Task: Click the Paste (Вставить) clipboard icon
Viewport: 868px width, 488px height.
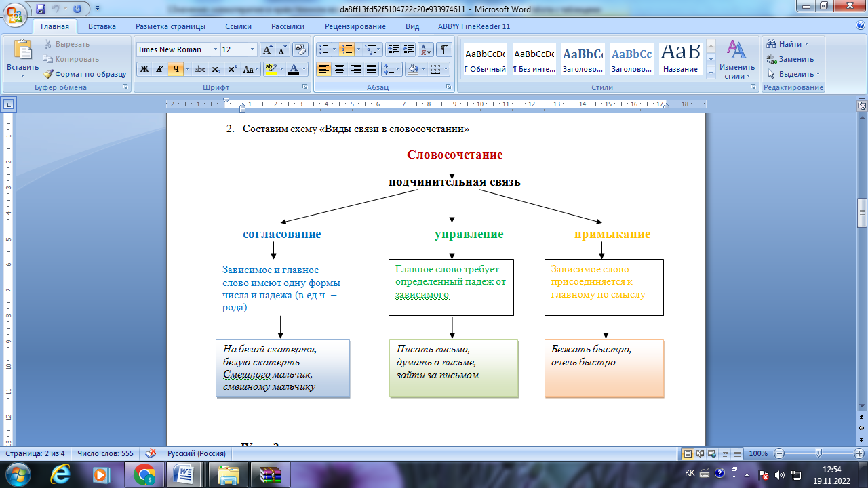Action: (23, 50)
